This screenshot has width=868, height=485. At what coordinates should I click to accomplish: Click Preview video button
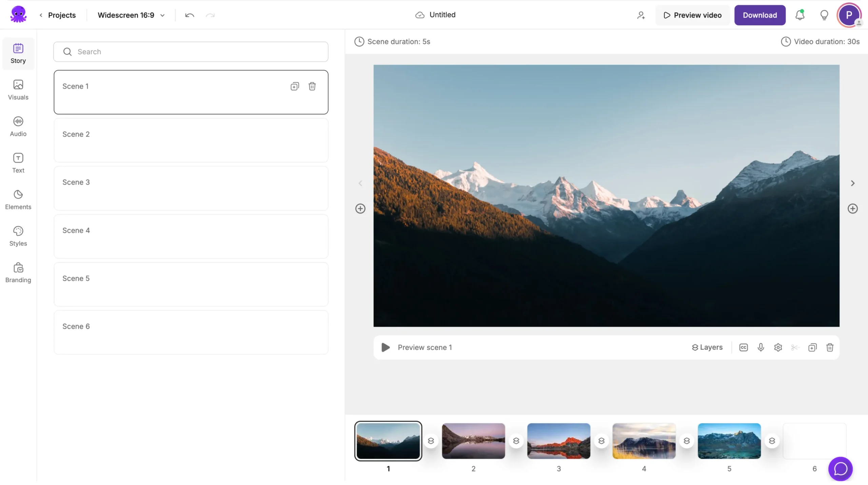[x=692, y=15]
